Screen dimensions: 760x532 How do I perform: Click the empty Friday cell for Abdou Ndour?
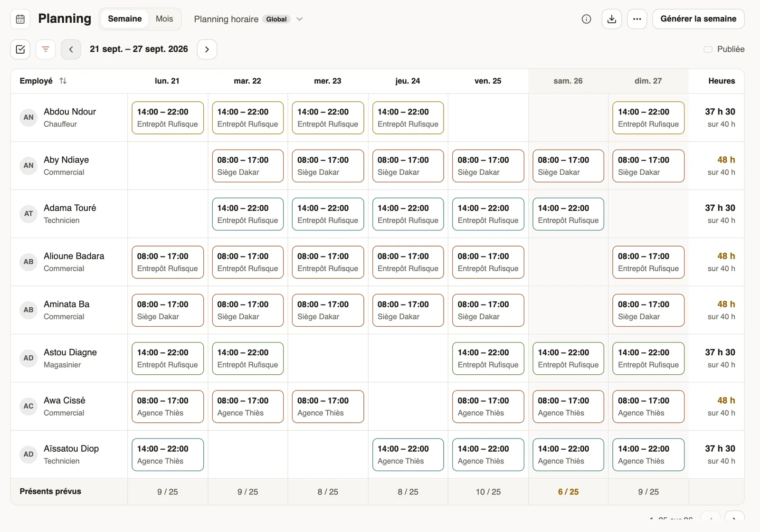point(488,118)
